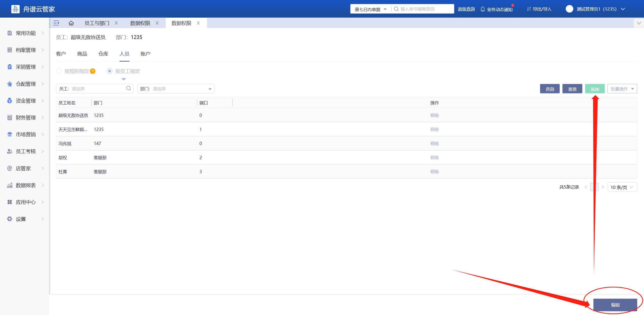Switch to the 客户 tab
This screenshot has width=644, height=315.
click(61, 54)
